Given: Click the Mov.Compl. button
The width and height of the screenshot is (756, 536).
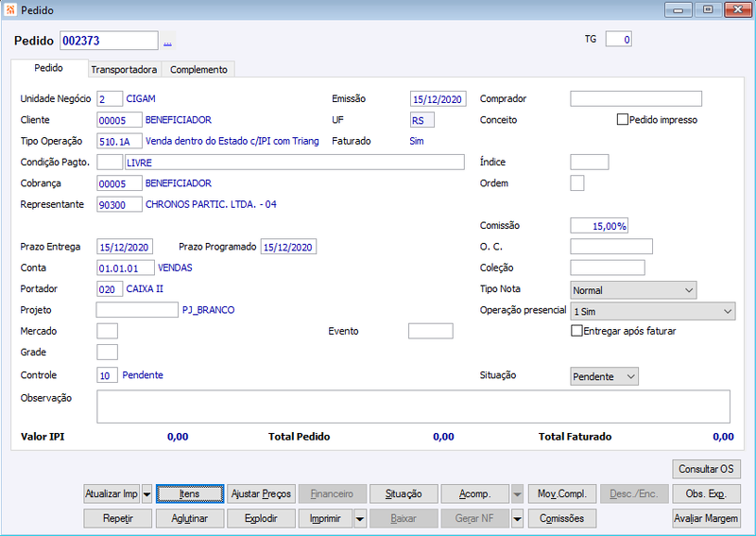Looking at the screenshot, I should (x=561, y=494).
